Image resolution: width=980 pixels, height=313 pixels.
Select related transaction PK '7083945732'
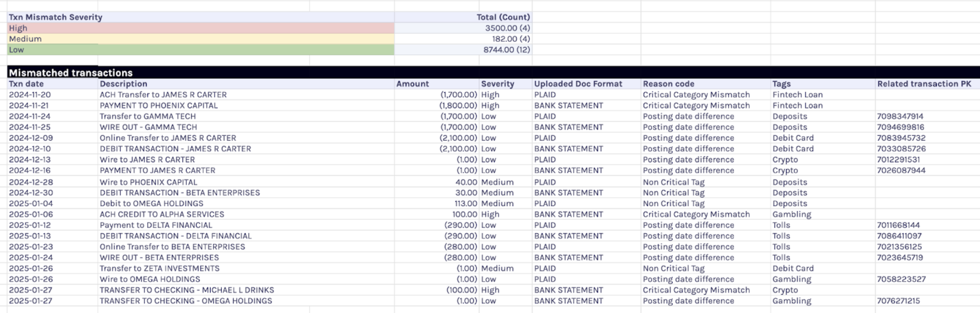point(927,138)
